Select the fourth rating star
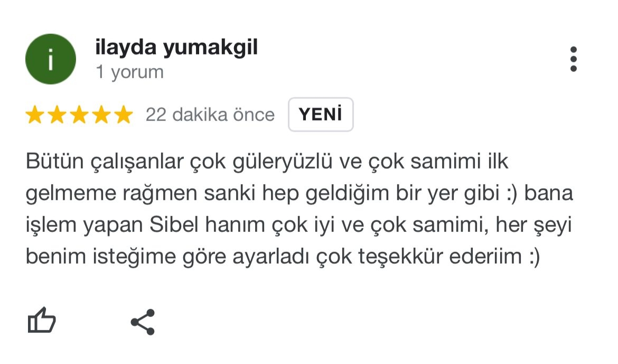Image resolution: width=618 pixels, height=364 pixels. coord(101,115)
